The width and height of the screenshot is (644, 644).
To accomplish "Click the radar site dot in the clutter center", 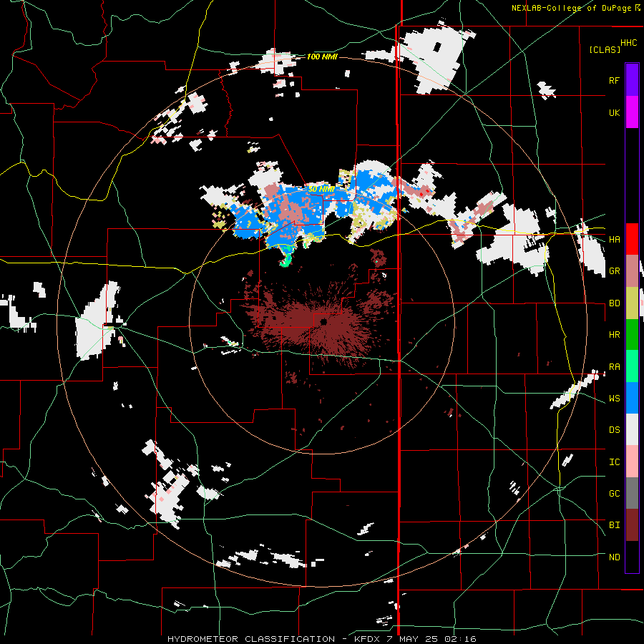I will pyautogui.click(x=323, y=321).
